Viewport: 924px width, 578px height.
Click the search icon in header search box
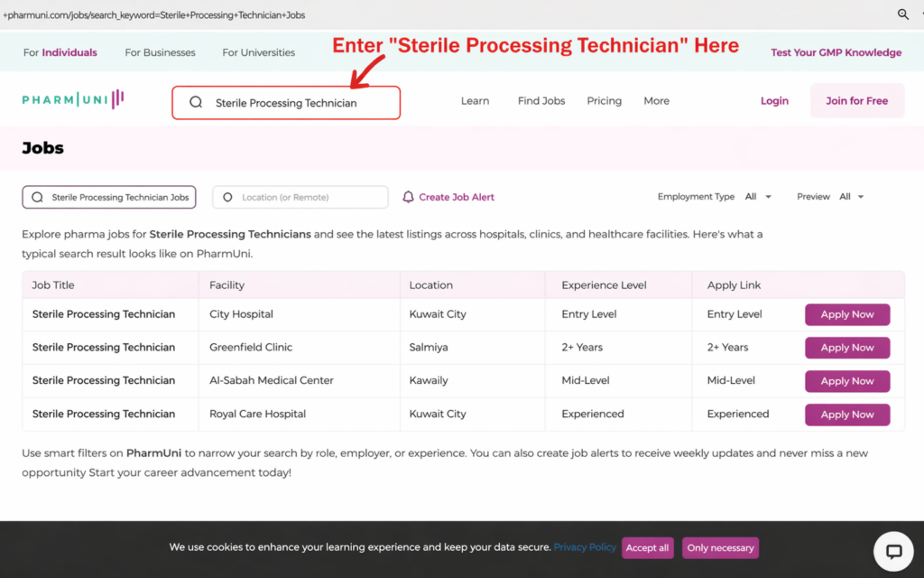pos(196,103)
